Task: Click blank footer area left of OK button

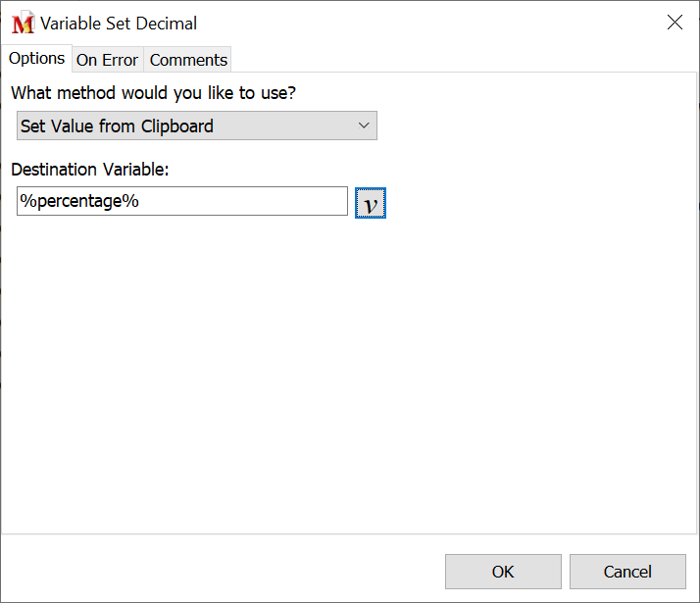Action: click(216, 571)
